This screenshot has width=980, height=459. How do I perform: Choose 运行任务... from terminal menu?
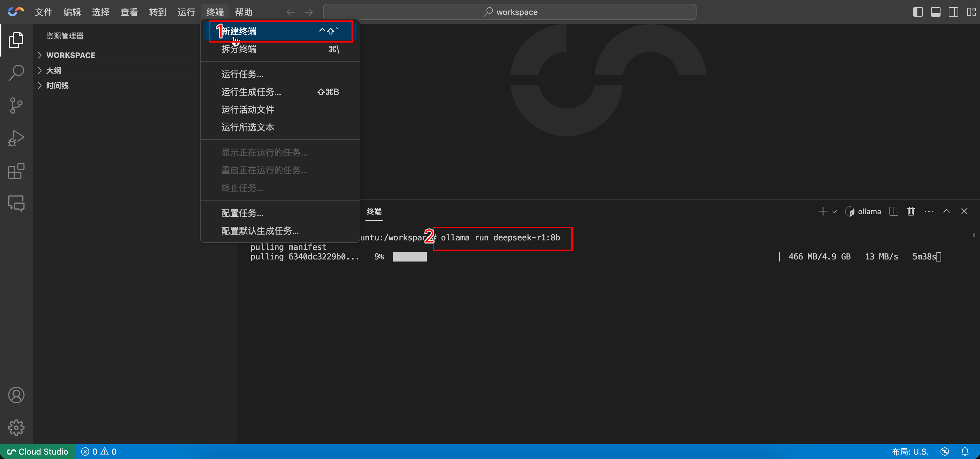coord(242,74)
